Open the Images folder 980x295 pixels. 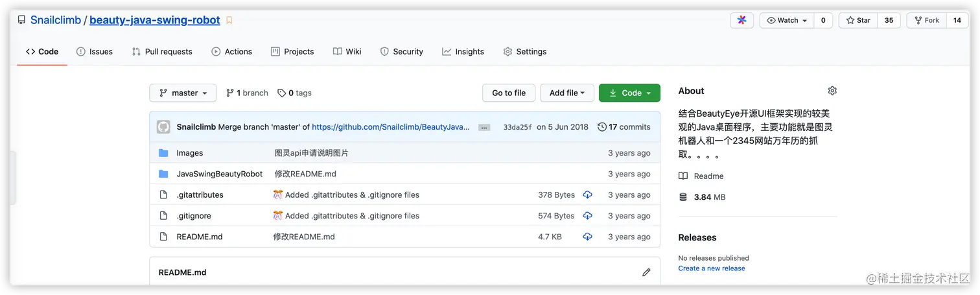click(x=189, y=153)
